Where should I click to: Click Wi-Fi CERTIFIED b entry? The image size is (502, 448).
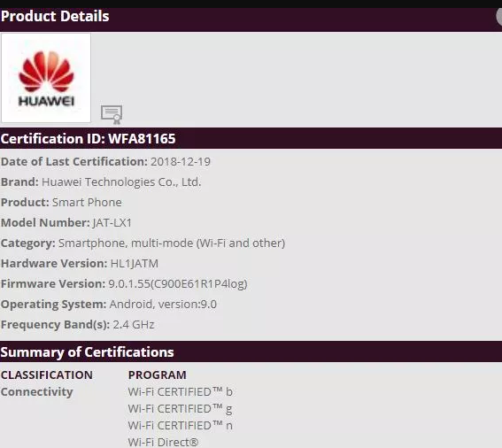point(181,392)
